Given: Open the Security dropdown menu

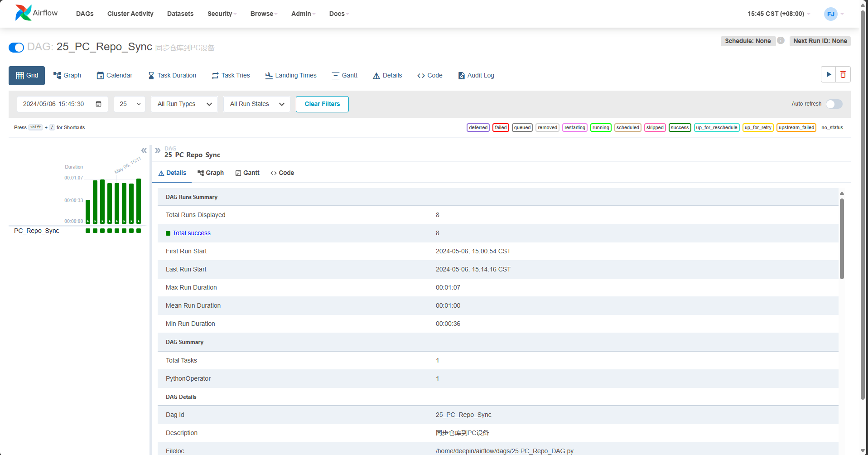Looking at the screenshot, I should pyautogui.click(x=222, y=14).
